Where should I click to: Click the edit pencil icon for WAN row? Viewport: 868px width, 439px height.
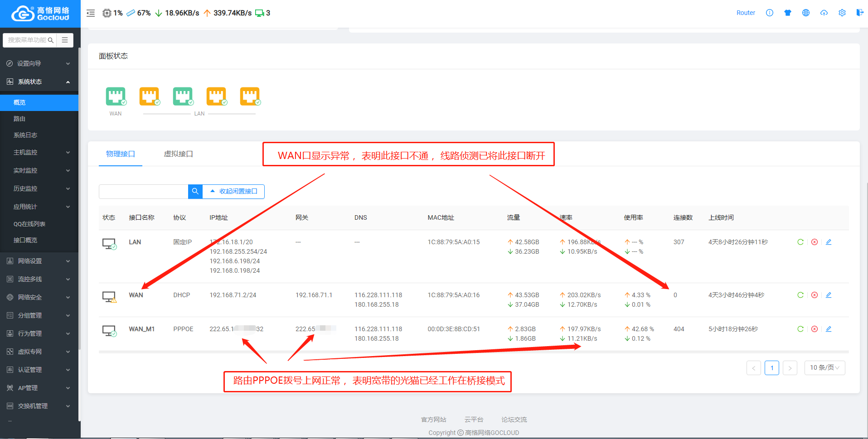829,295
